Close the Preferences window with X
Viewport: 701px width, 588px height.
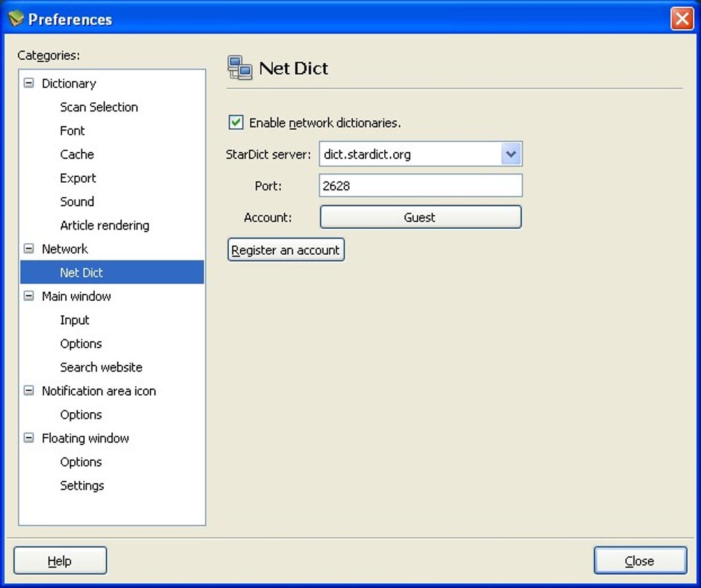(x=682, y=19)
